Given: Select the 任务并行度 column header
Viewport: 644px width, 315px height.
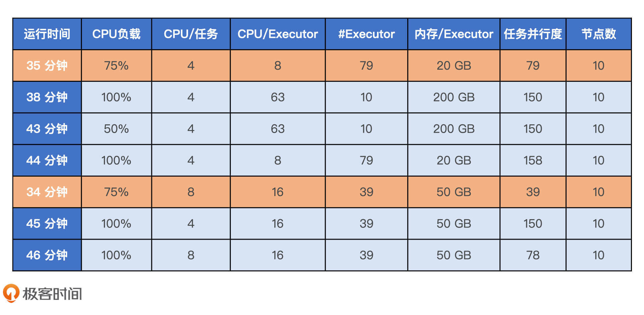Looking at the screenshot, I should tap(533, 34).
